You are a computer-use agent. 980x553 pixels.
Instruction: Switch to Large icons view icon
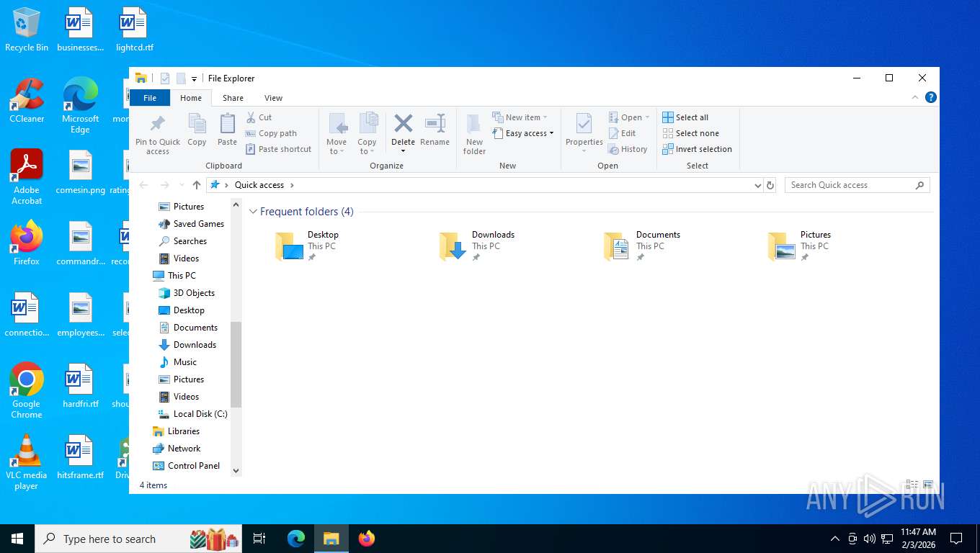[928, 485]
